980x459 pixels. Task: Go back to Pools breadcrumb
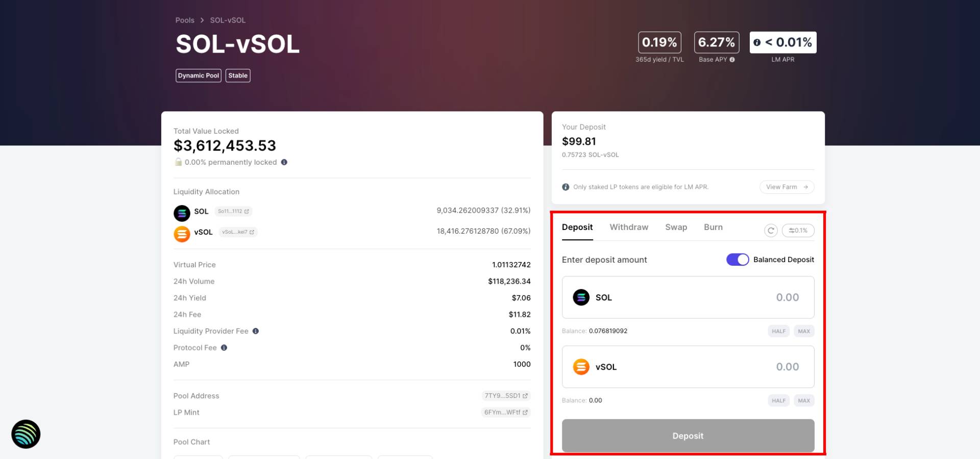[185, 20]
